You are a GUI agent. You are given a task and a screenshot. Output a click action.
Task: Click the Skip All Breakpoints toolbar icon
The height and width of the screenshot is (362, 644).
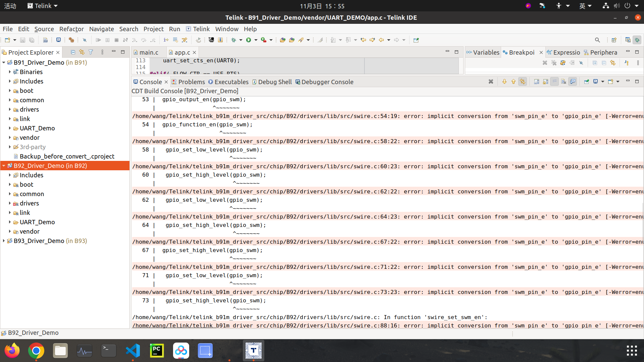(x=85, y=40)
